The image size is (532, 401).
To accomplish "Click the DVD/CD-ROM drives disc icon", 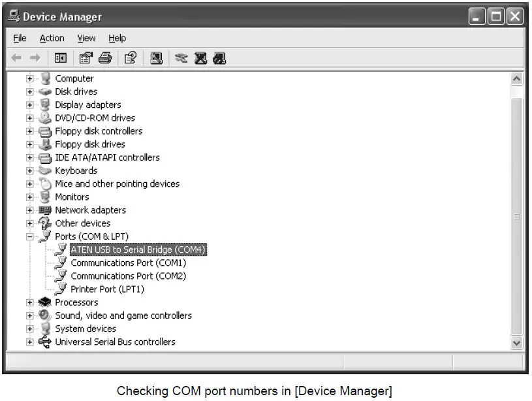I will click(45, 118).
